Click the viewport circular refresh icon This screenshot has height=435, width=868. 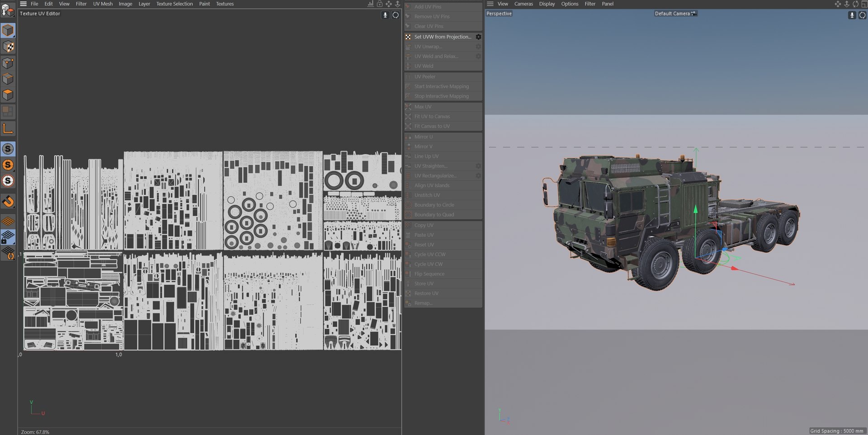(x=862, y=15)
